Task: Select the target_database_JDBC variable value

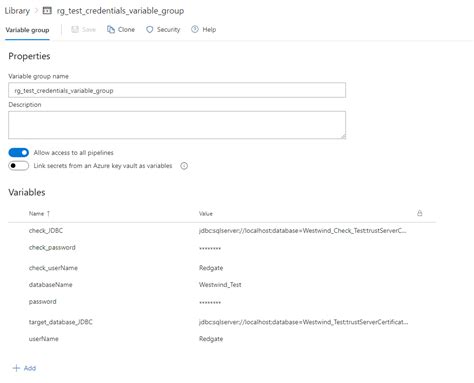Action: click(x=303, y=322)
